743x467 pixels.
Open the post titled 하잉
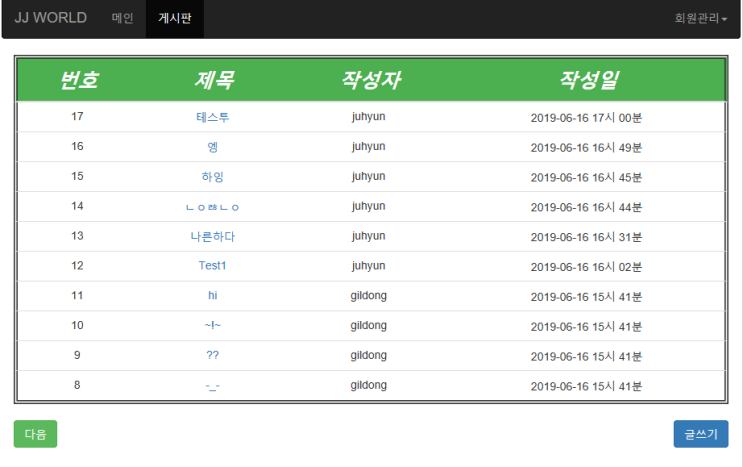pos(212,177)
